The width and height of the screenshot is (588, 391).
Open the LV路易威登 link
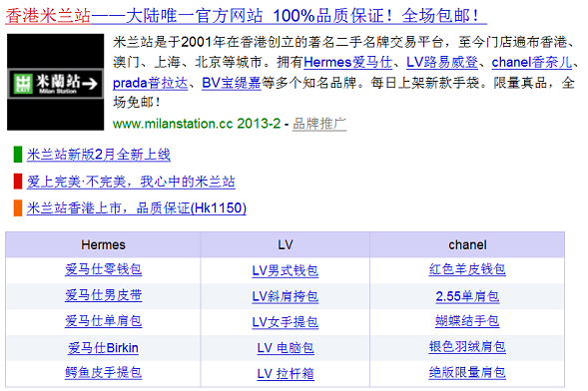442,62
